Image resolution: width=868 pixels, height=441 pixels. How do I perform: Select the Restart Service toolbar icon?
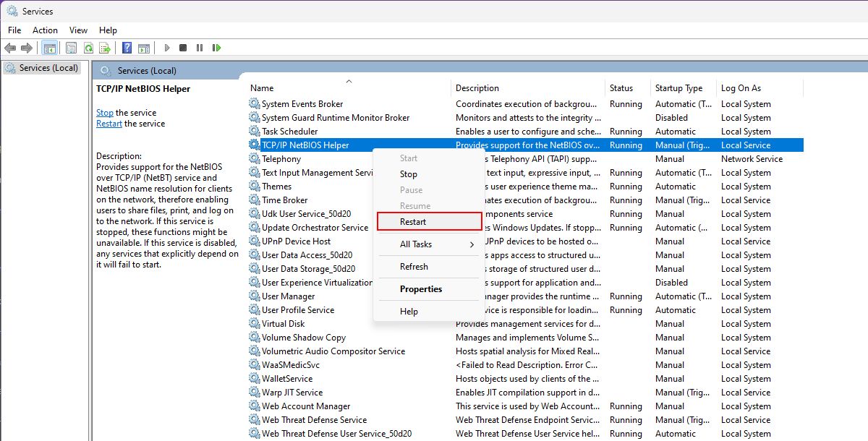(217, 48)
